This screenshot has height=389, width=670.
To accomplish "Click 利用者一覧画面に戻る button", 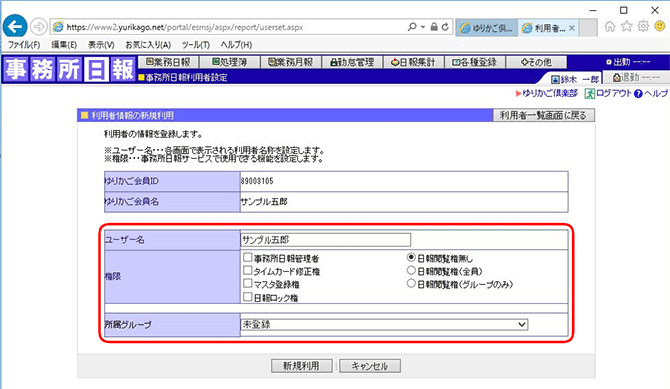I will 544,115.
